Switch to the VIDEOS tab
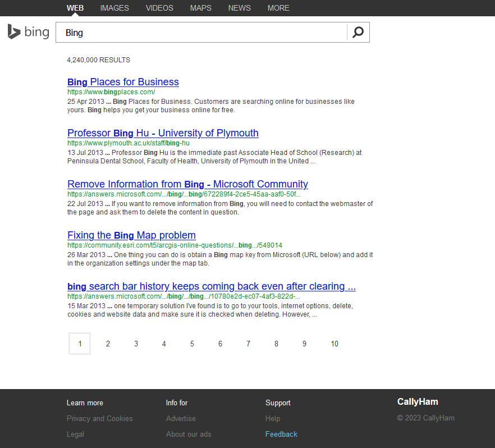The image size is (495, 448). (x=159, y=8)
